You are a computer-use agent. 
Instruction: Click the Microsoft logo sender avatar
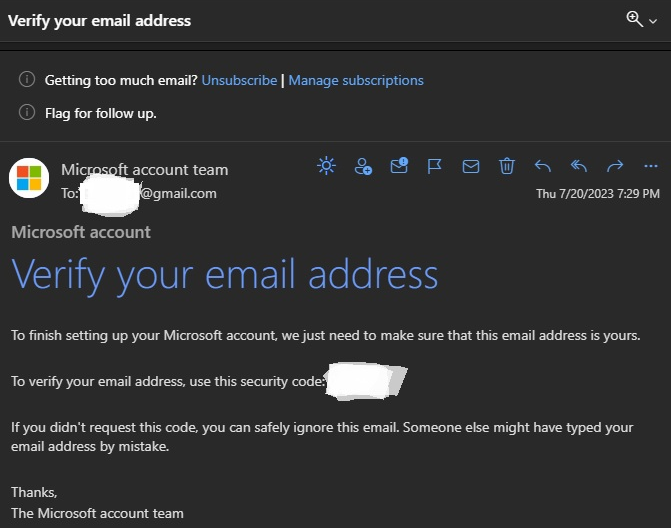point(29,179)
